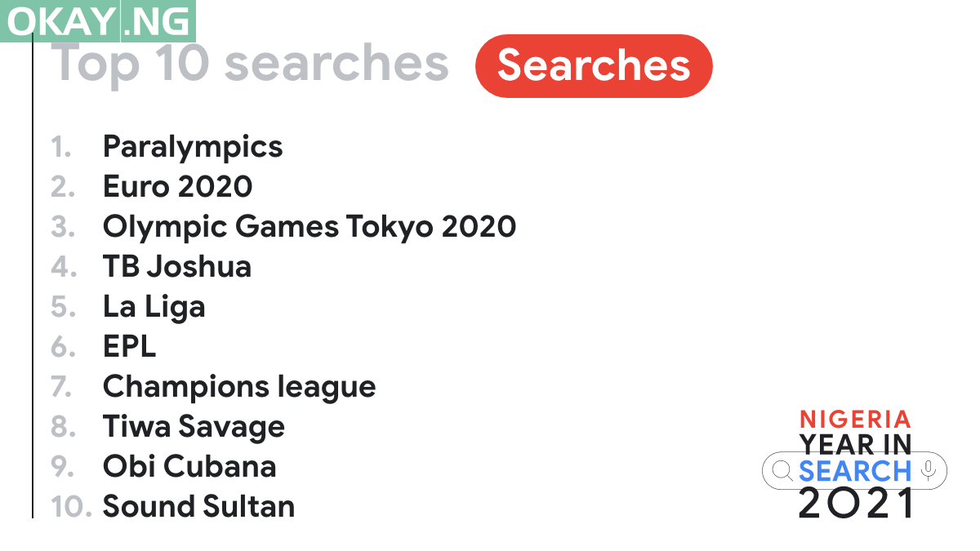This screenshot has height=551, width=980.
Task: Open the Euro 2020 list item
Action: [177, 187]
